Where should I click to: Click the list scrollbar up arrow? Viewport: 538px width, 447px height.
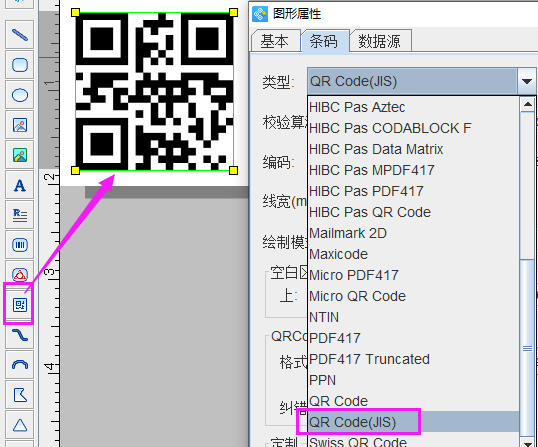527,104
